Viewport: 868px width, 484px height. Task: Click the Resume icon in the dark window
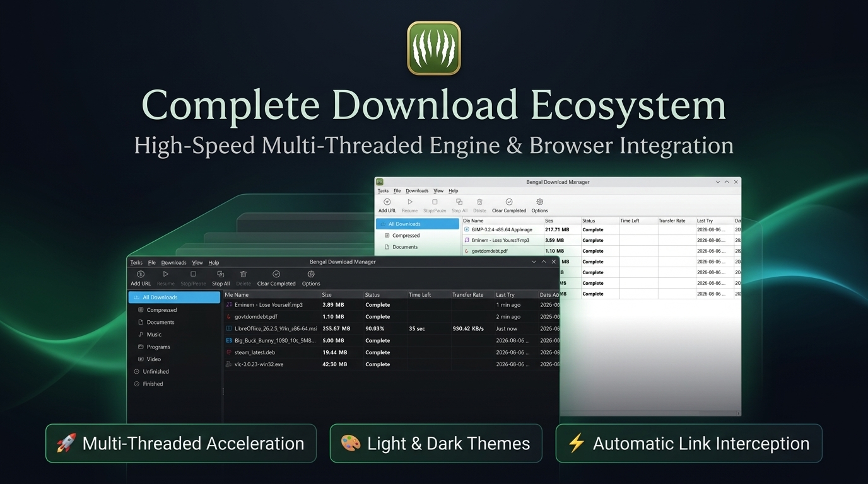[x=166, y=274]
